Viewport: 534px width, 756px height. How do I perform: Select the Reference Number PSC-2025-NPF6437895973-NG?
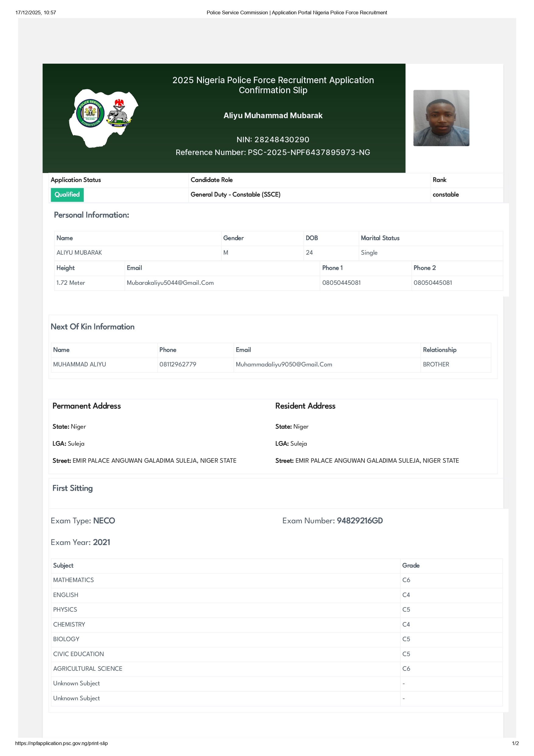(273, 153)
